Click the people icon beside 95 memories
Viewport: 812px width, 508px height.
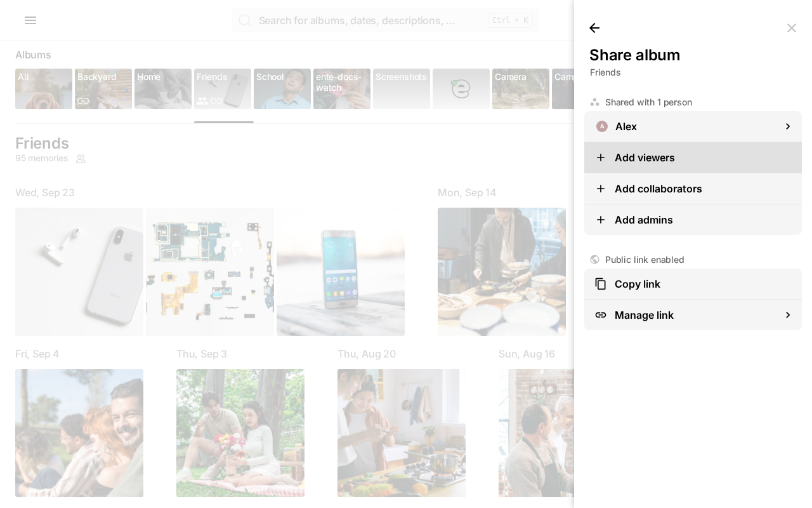pos(81,159)
